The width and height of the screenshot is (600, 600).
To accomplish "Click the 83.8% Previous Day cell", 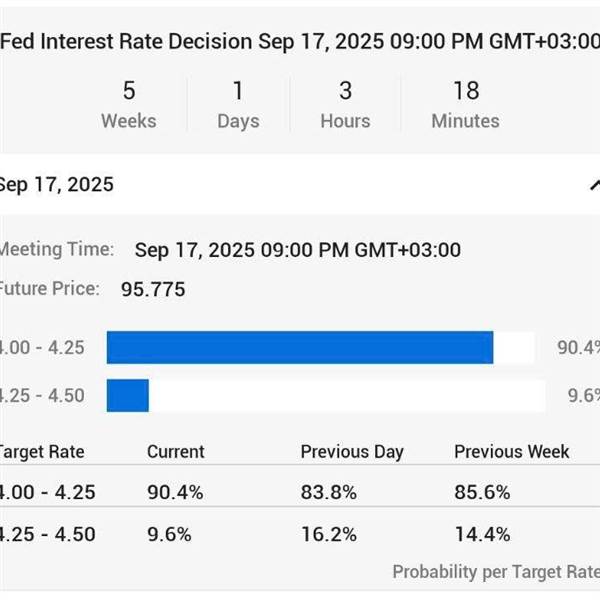I will point(328,492).
